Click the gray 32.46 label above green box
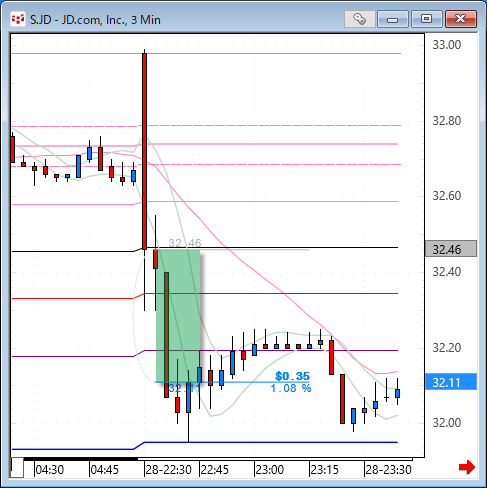Viewport: 487px width, 488px height. [185, 243]
